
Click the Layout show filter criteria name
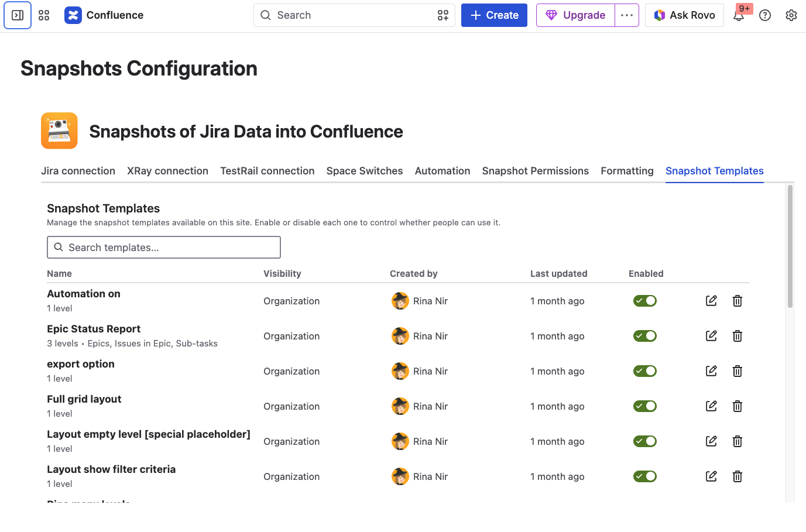(111, 469)
